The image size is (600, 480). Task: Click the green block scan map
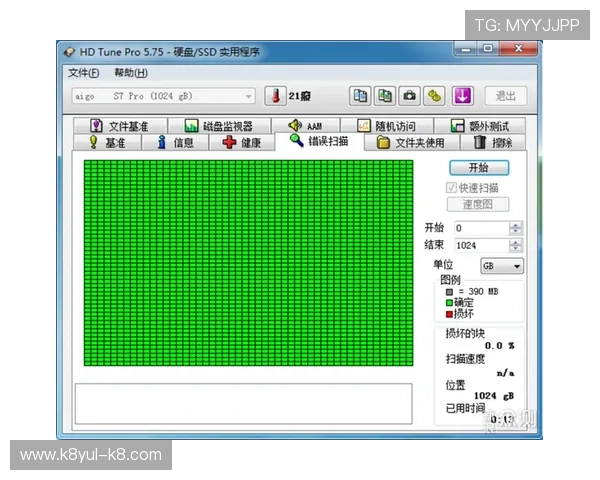coord(248,263)
